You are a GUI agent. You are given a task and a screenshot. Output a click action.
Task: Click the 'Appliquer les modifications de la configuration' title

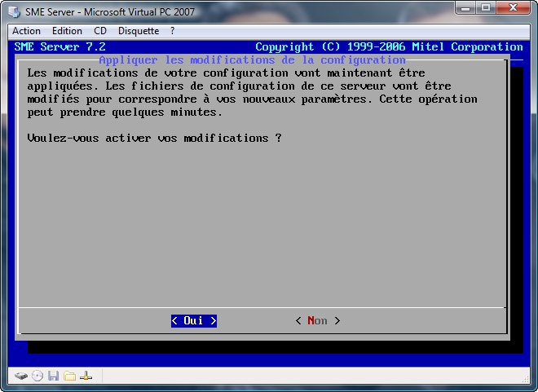252,60
